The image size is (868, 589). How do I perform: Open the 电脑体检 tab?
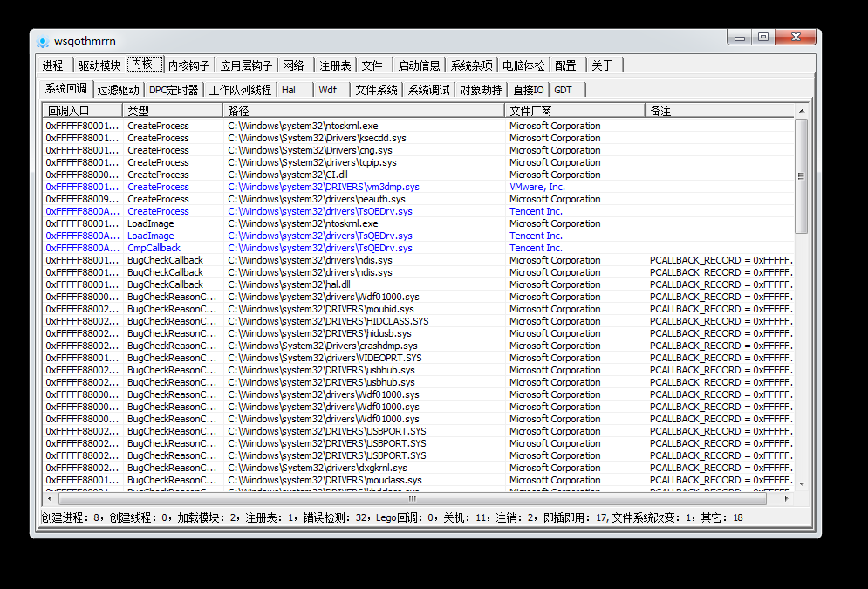tap(523, 65)
